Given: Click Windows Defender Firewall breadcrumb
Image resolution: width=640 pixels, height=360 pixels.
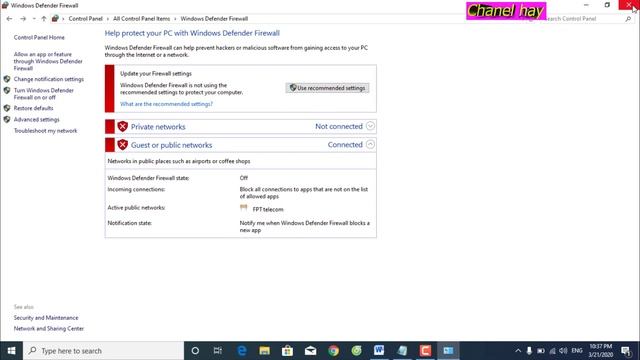Looking at the screenshot, I should [x=214, y=19].
